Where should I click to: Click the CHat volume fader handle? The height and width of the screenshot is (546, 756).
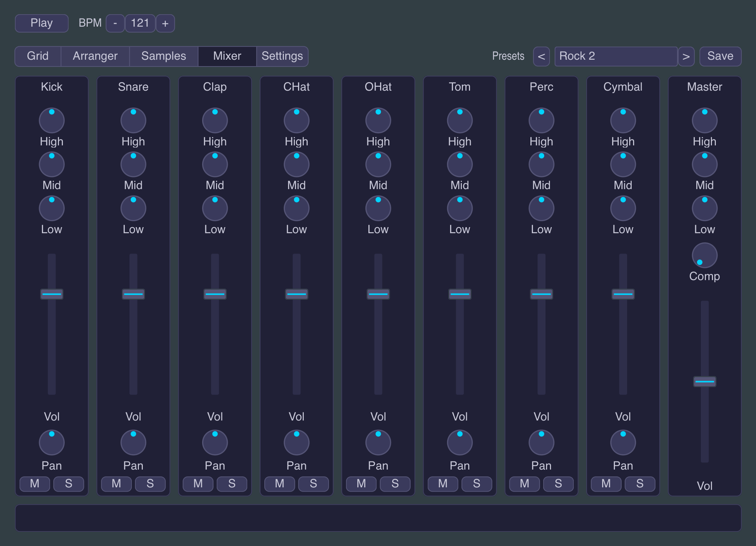pyautogui.click(x=297, y=294)
